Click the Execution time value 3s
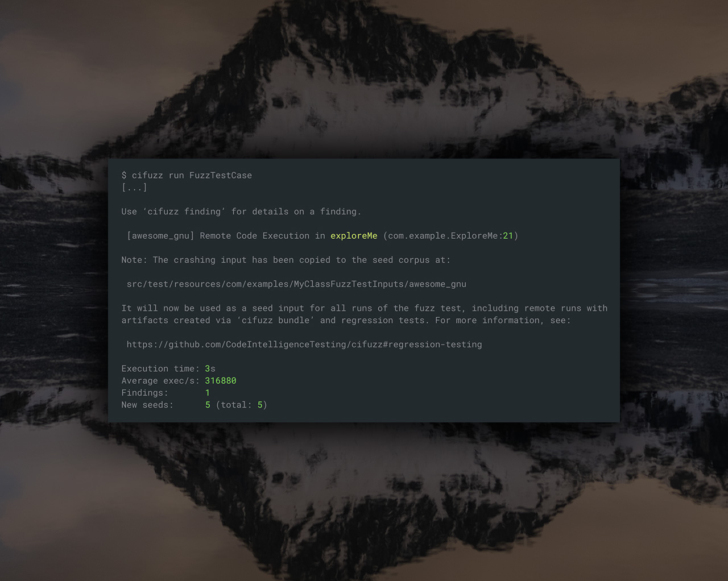Viewport: 728px width, 581px height. tap(210, 369)
